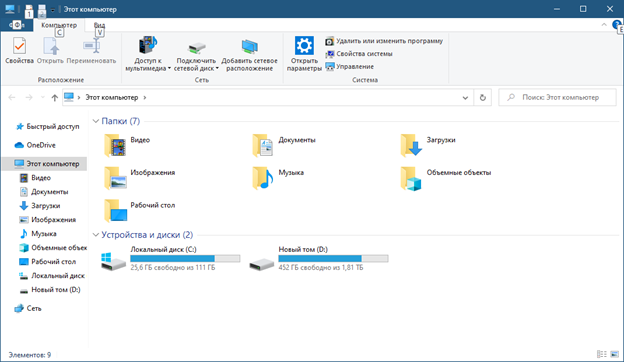This screenshot has height=362, width=624.
Task: Click Добавить сетевое расположение icon
Action: [x=250, y=47]
